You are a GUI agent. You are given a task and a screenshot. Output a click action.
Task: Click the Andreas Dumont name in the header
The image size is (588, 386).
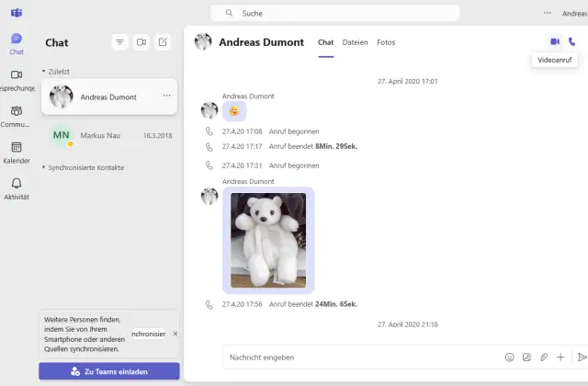point(261,42)
